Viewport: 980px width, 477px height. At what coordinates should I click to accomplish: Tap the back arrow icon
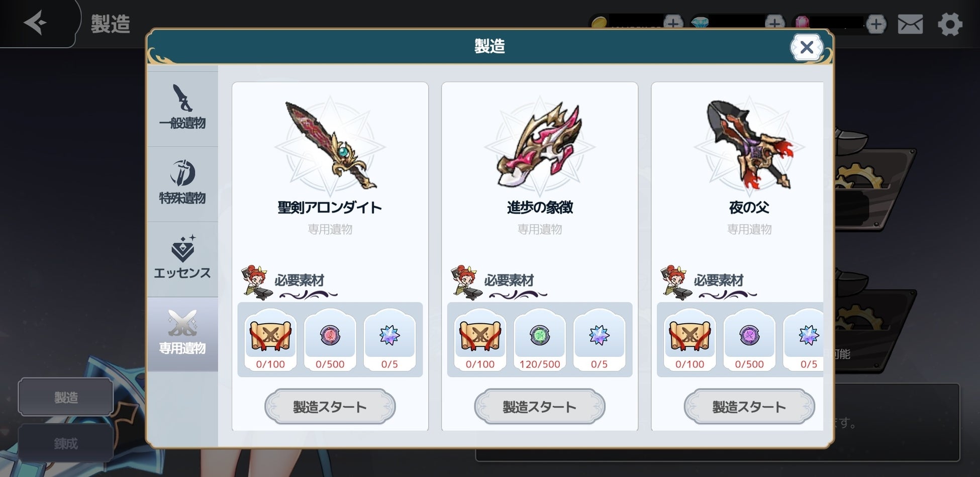[35, 23]
